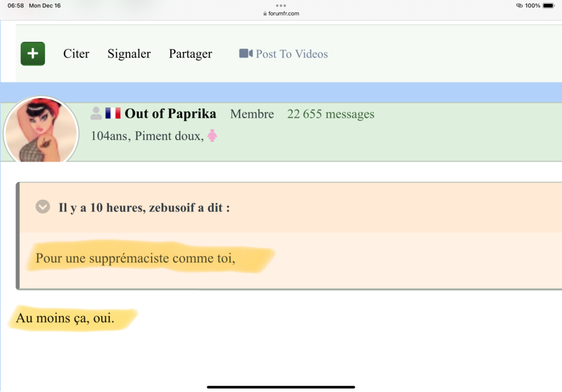Open the Partager share option
This screenshot has height=392, width=562.
pos(191,54)
